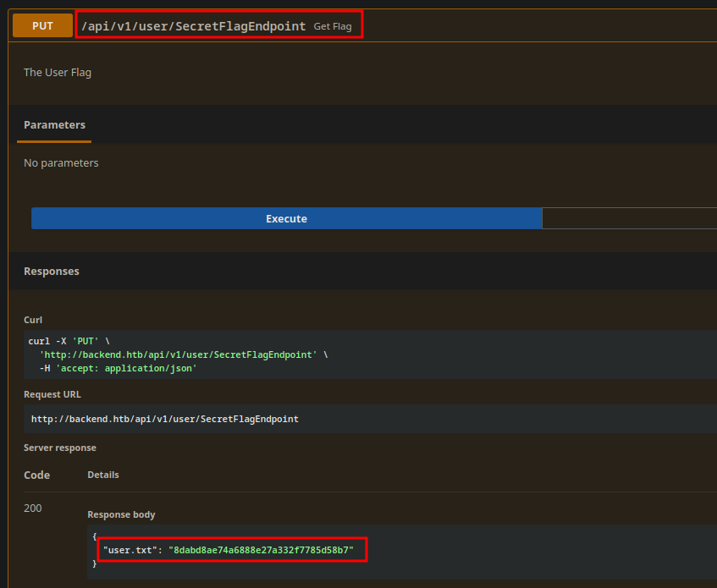Click the Curl label

(33, 320)
